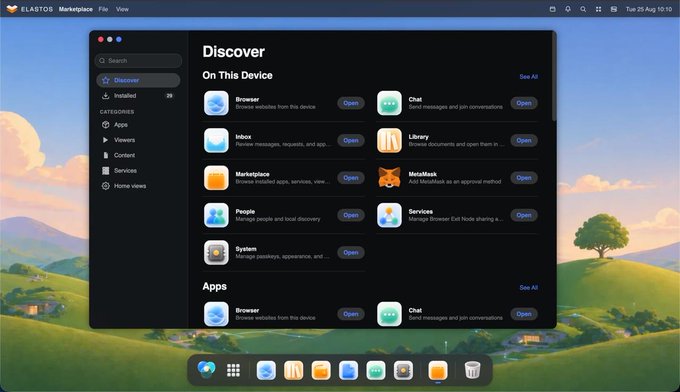Launch Browser from the dock
Viewport: 680px width, 392px height.
pos(266,371)
